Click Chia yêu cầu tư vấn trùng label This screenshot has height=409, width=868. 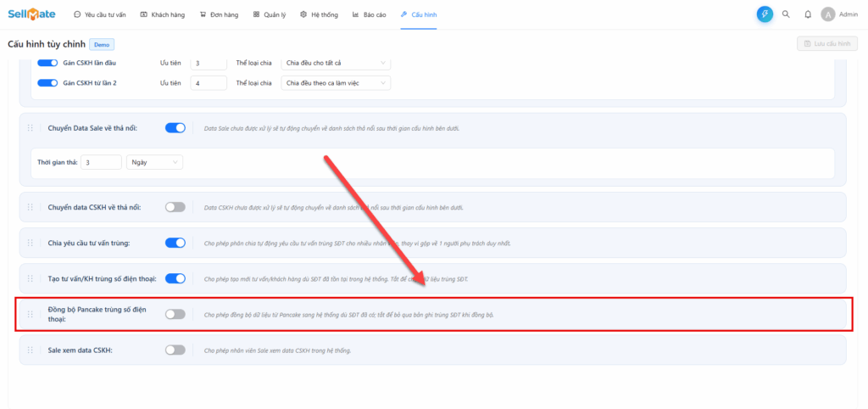coord(89,243)
